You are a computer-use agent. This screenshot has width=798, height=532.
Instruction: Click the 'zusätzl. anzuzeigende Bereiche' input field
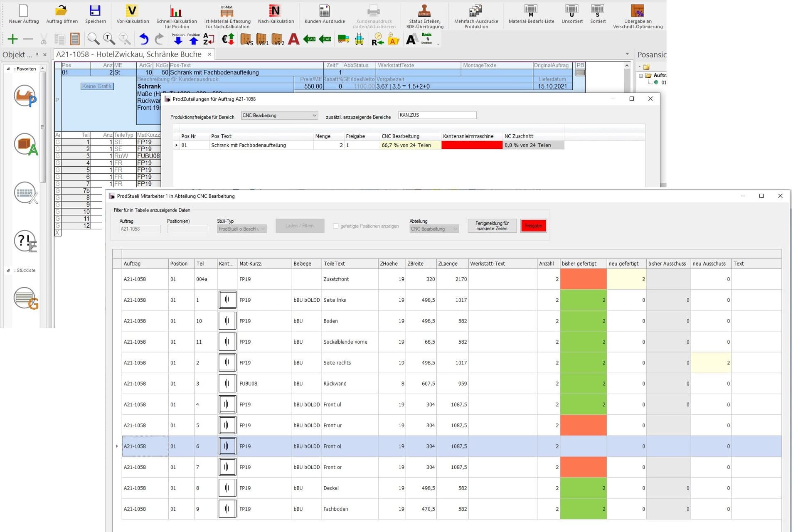point(437,115)
